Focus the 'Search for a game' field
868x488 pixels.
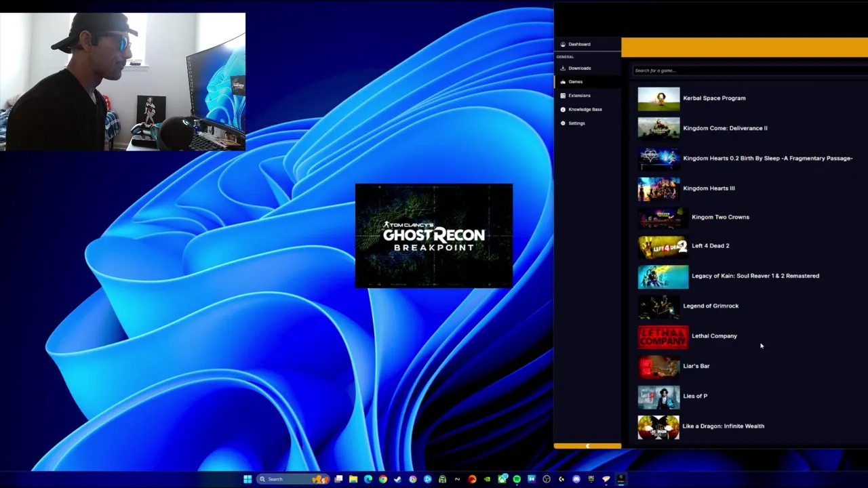click(749, 70)
